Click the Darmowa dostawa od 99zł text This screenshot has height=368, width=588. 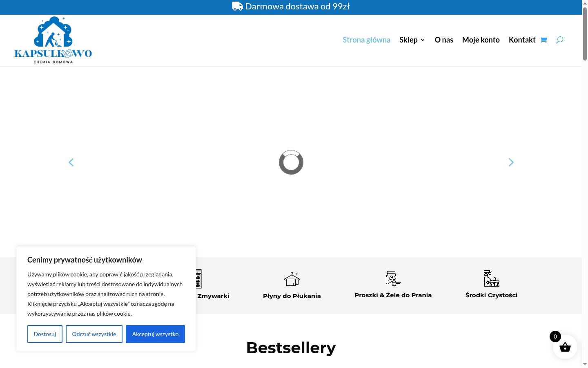pos(297,6)
